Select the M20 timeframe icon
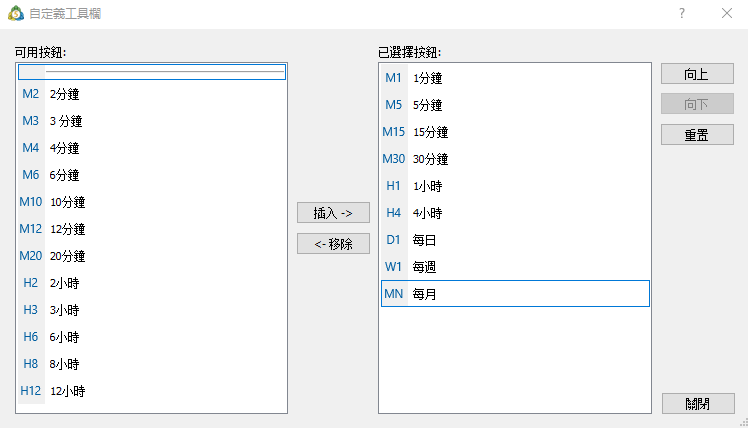 click(31, 256)
